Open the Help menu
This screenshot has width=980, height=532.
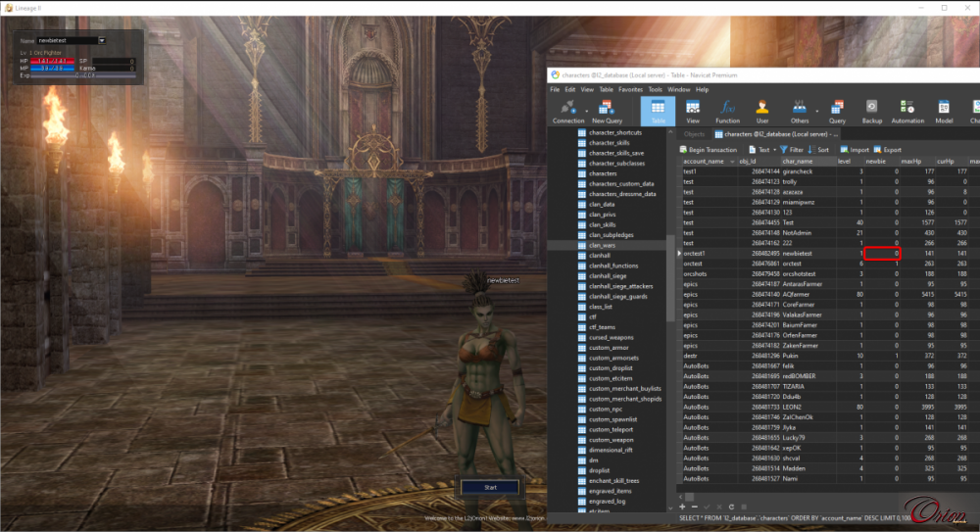[702, 89]
